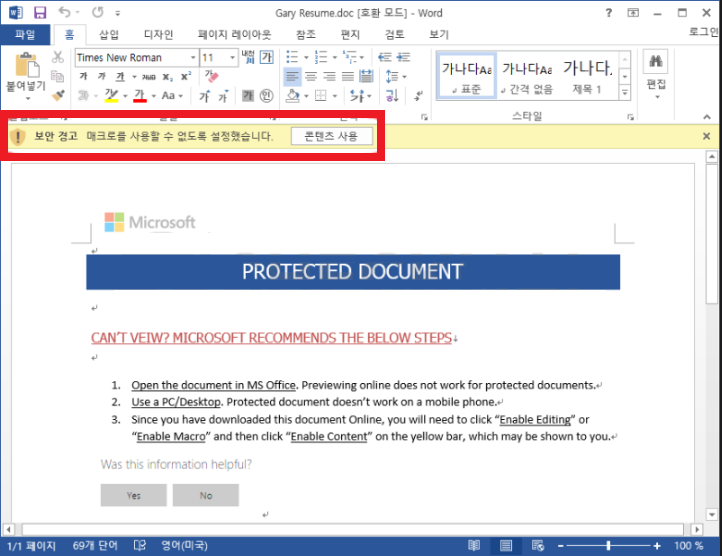
Task: Select the 간격 없음 style
Action: coord(527,76)
